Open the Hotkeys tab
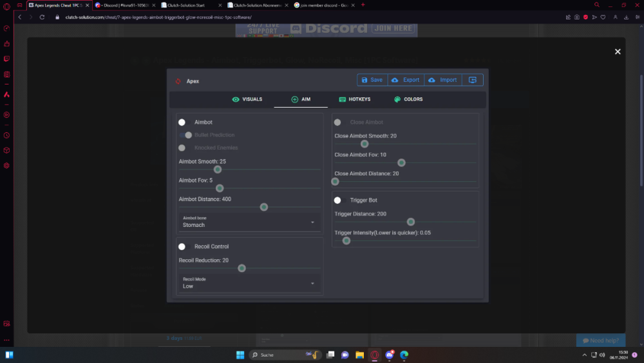The image size is (644, 363). pyautogui.click(x=354, y=99)
